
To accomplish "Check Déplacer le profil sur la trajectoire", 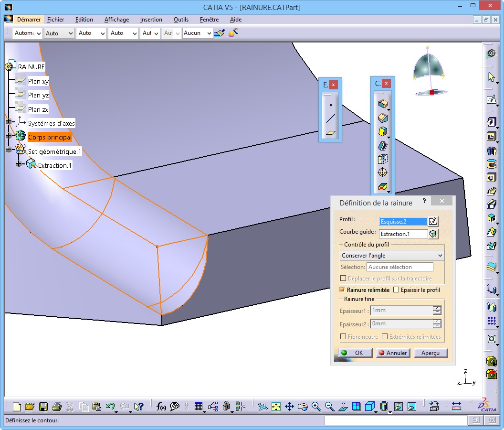I will [x=343, y=279].
